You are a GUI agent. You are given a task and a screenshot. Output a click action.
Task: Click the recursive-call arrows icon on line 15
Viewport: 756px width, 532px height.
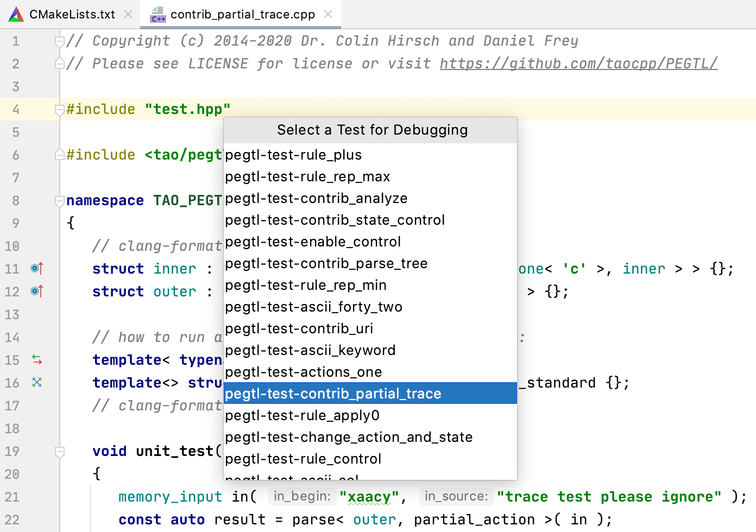(36, 359)
